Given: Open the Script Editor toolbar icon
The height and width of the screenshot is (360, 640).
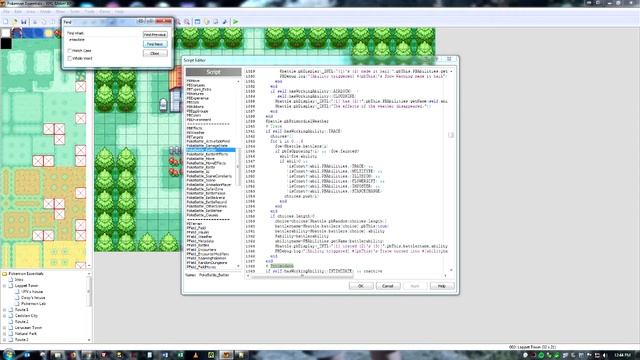Looking at the screenshot, I should [x=216, y=22].
